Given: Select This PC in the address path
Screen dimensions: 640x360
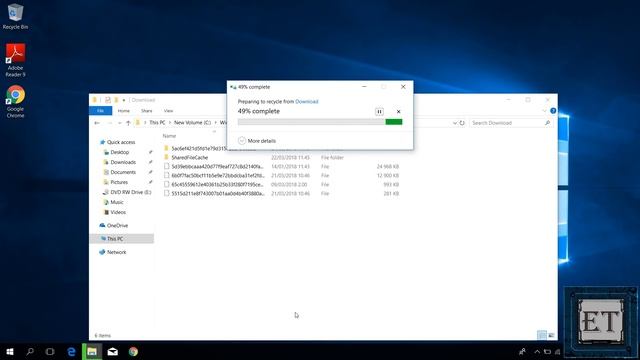Looking at the screenshot, I should pos(157,122).
